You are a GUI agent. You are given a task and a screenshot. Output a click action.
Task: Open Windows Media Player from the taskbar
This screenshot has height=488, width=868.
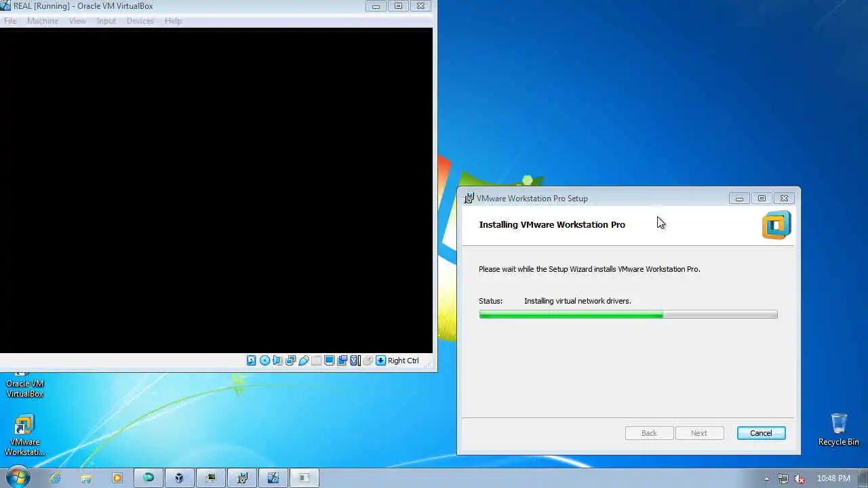tap(117, 478)
